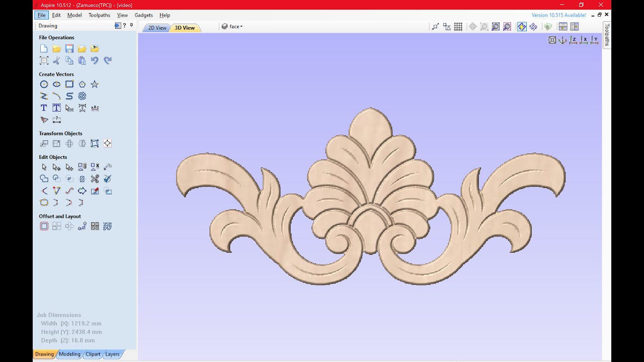Tile the 2D and 3D views vertically
Image resolution: width=644 pixels, height=362 pixels.
click(575, 27)
